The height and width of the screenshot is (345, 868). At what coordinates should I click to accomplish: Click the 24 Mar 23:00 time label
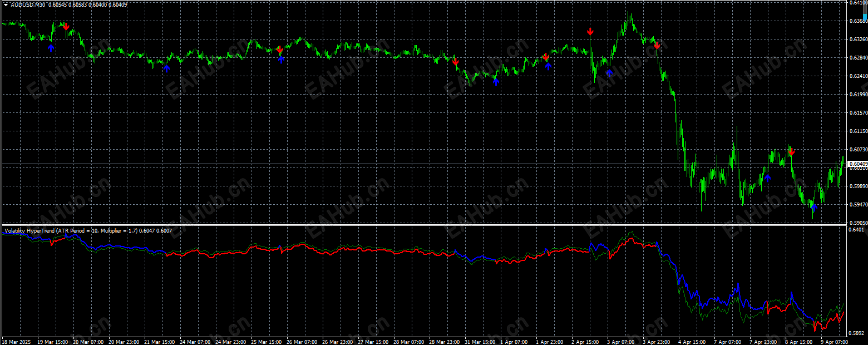[230, 341]
